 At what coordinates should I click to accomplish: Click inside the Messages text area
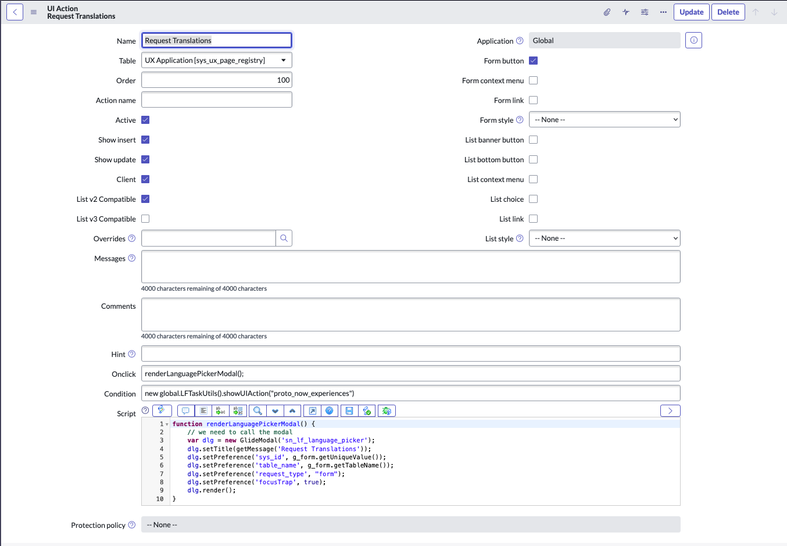[x=411, y=267]
